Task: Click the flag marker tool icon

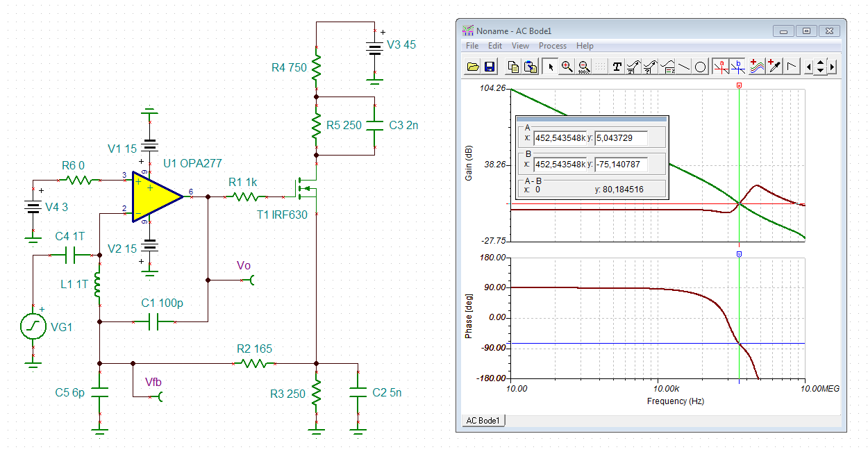Action: coord(792,67)
